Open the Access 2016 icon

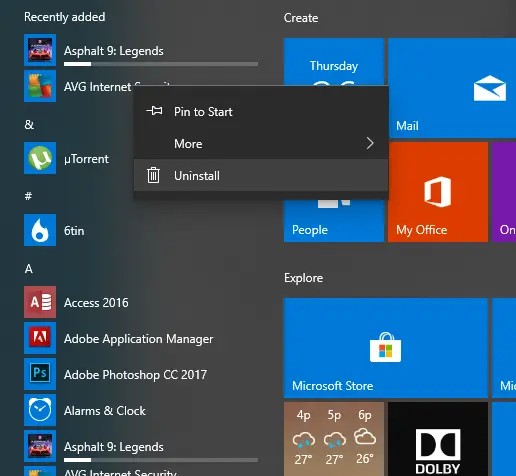coord(40,302)
